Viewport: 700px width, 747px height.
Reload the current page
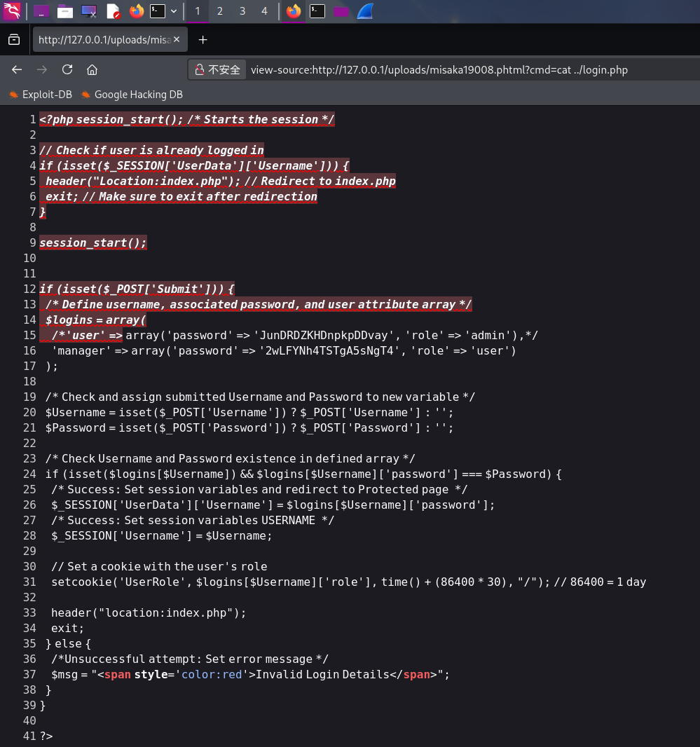[x=67, y=69]
